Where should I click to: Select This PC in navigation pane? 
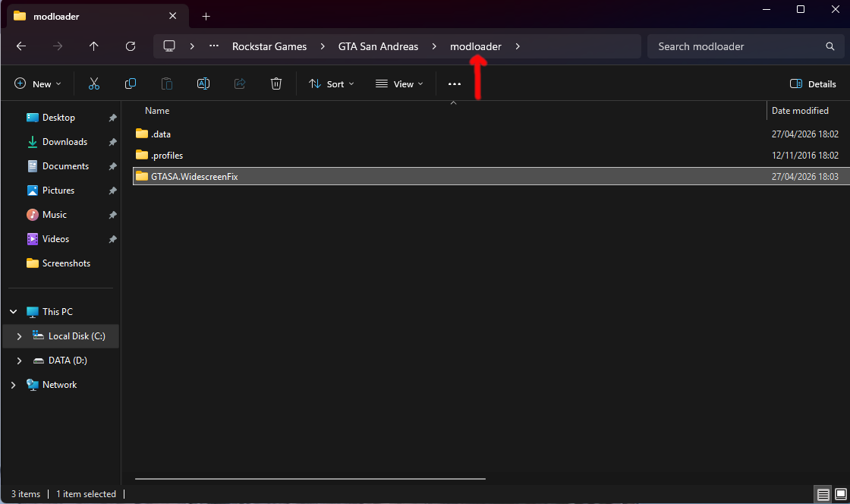58,312
